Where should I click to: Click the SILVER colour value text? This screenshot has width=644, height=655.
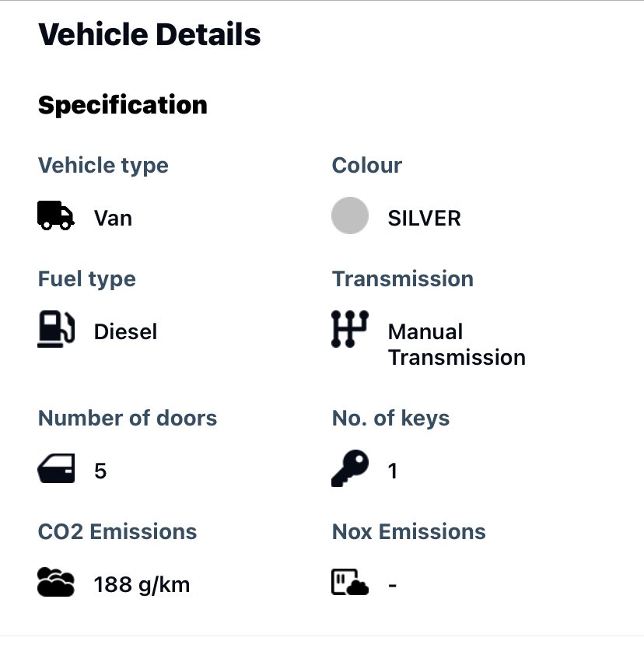click(x=425, y=219)
